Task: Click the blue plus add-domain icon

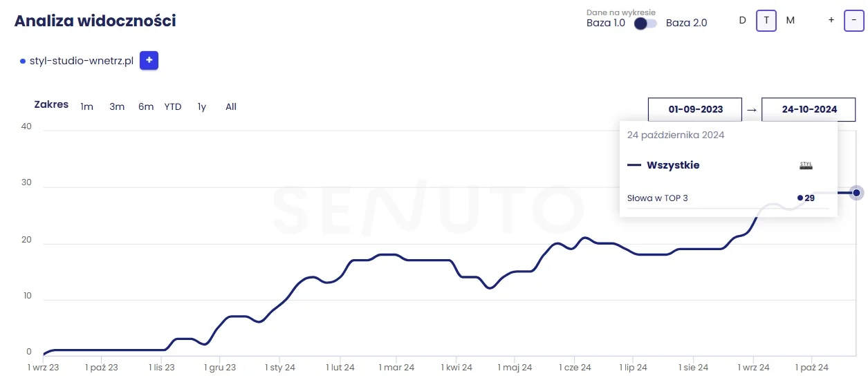Action: point(149,61)
